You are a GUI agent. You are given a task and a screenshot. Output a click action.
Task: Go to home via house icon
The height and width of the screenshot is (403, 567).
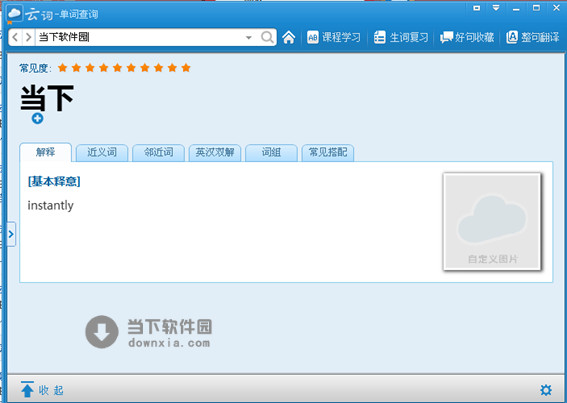click(289, 37)
